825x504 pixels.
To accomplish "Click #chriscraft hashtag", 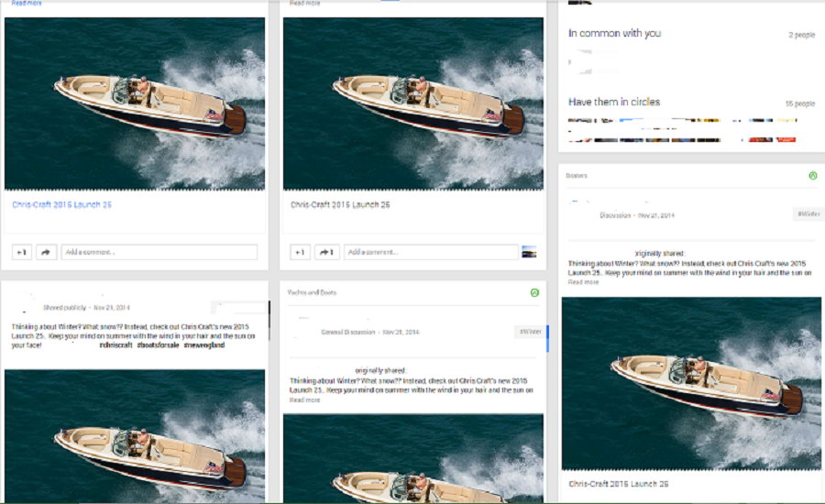I will (x=115, y=345).
